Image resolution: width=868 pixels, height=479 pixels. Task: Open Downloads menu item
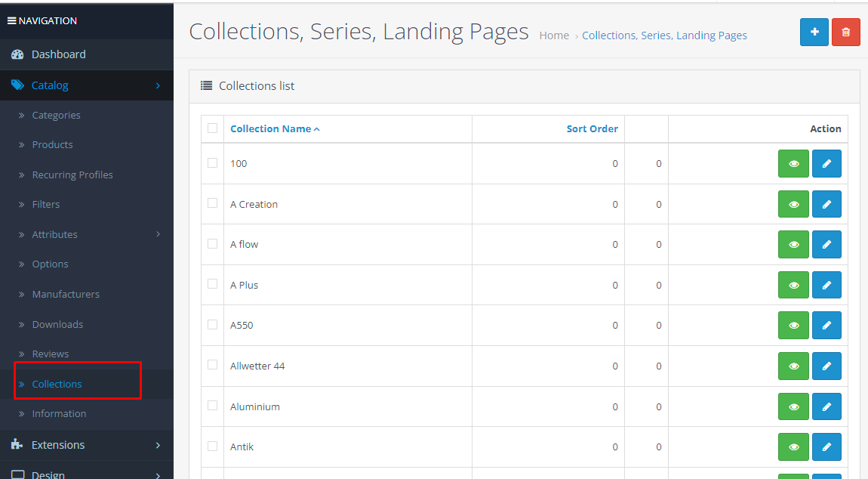[57, 324]
